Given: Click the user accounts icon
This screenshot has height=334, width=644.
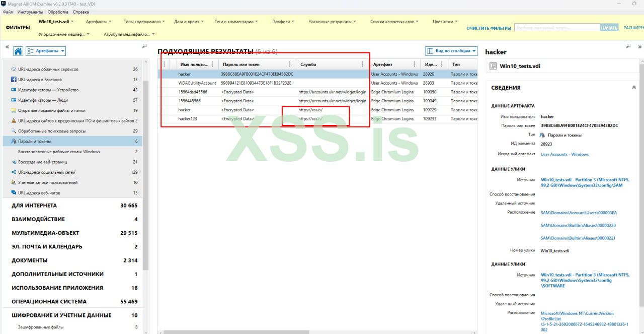Looking at the screenshot, I should (14, 182).
